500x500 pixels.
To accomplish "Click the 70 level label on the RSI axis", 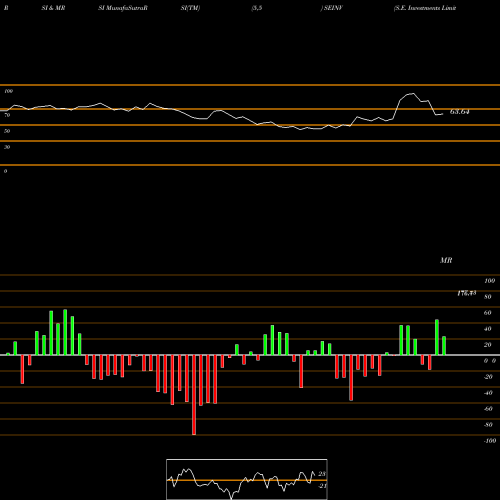I will pyautogui.click(x=7, y=115).
